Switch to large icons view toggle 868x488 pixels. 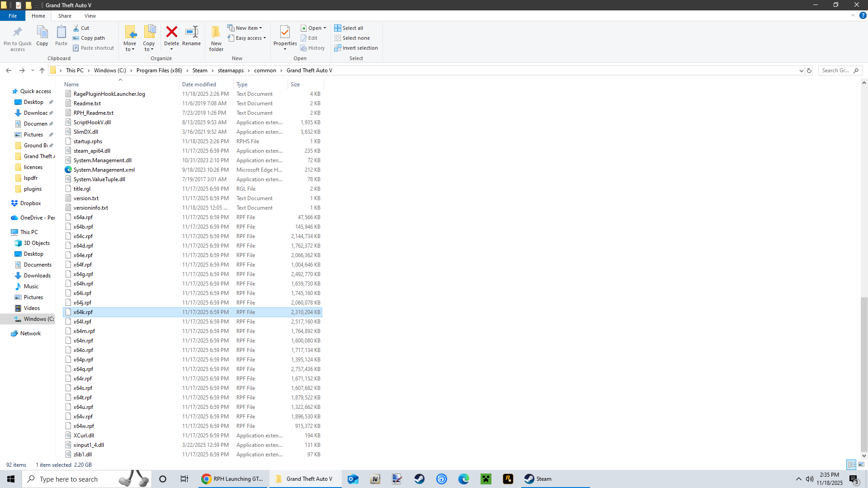click(x=861, y=465)
